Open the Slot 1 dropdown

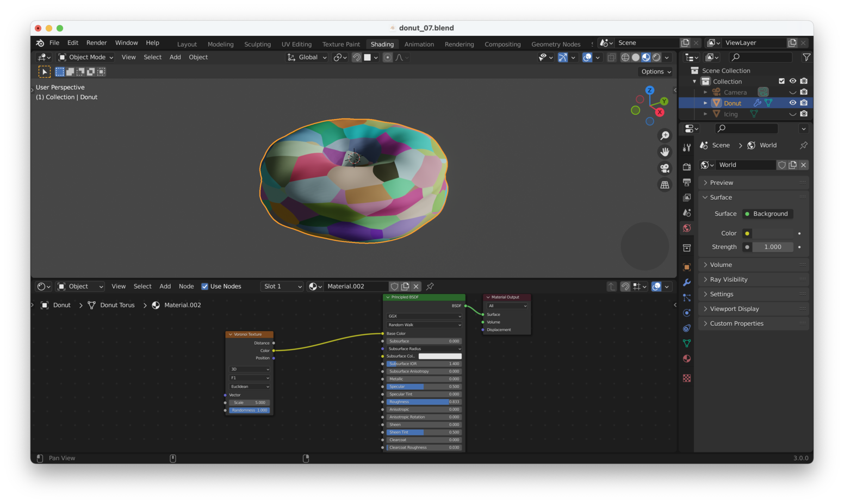coord(281,287)
